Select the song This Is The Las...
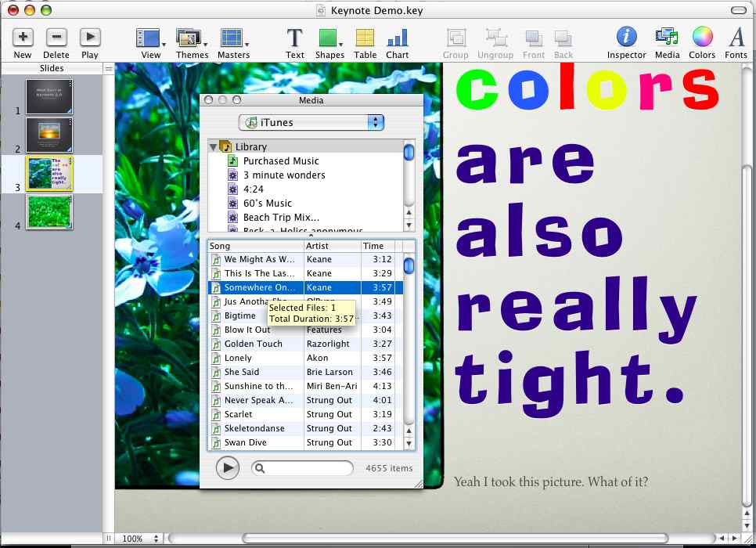The width and height of the screenshot is (756, 548). 306,273
